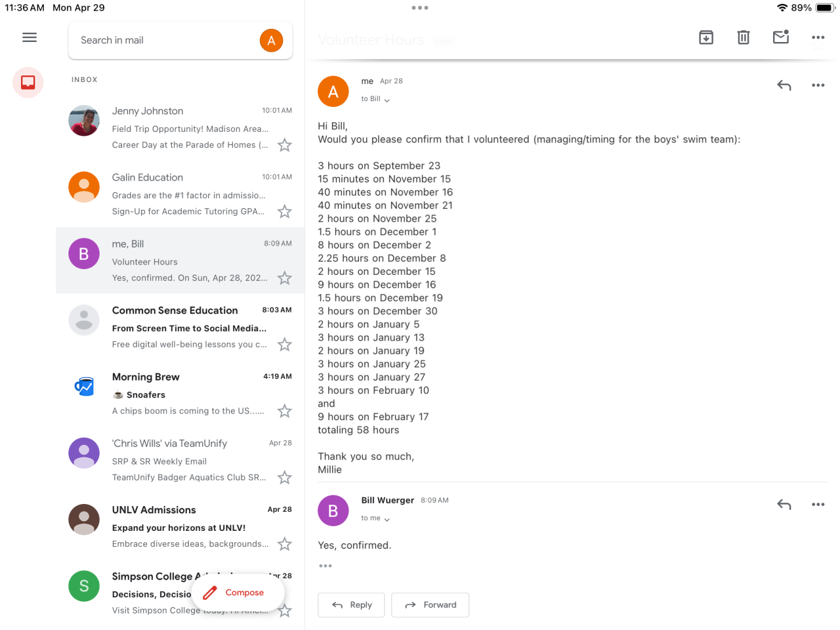Open top toolbar more options menu
The image size is (840, 630).
point(818,37)
